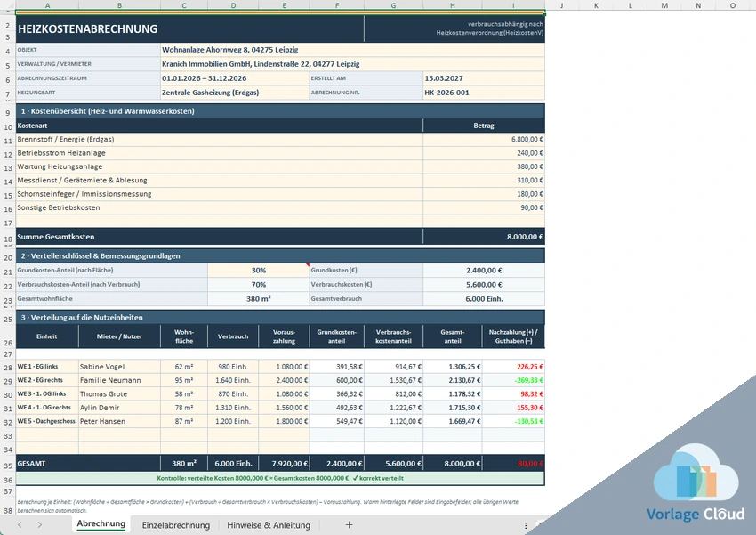Open the Hinweise & Anleitung sheet tab
The width and height of the screenshot is (756, 535).
[x=269, y=525]
